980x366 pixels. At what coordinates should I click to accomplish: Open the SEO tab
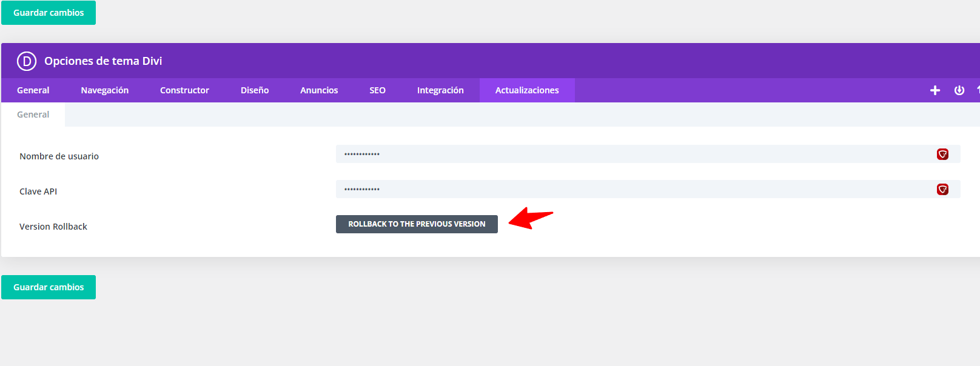click(x=378, y=90)
